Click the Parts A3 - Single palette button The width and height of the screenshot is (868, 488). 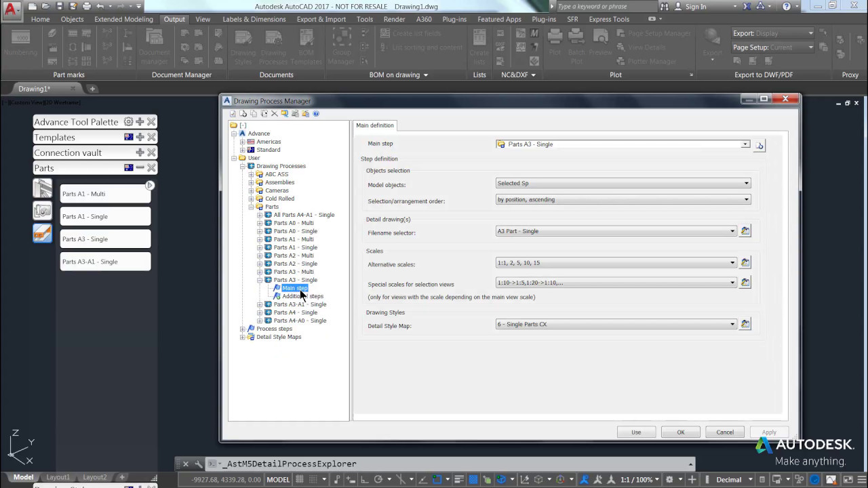coord(105,239)
